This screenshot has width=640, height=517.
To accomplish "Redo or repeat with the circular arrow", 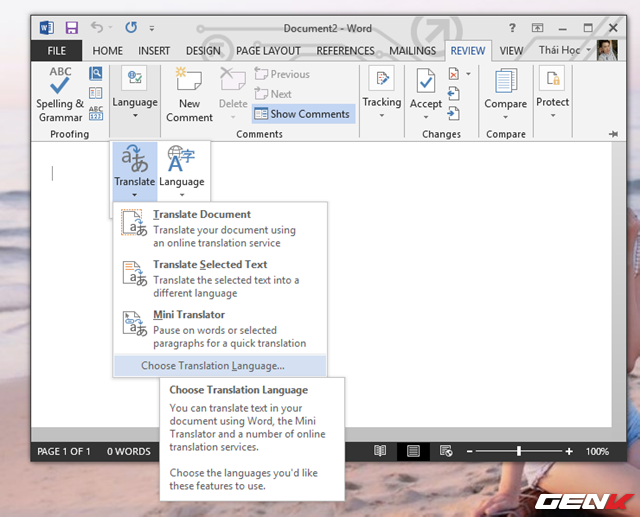I will [x=131, y=27].
